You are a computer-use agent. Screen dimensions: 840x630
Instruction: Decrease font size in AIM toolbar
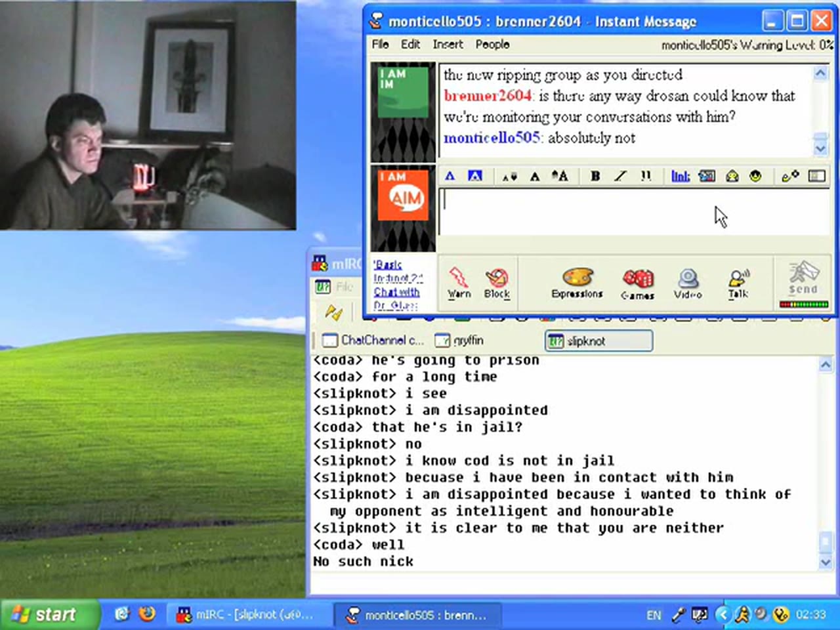click(x=509, y=176)
